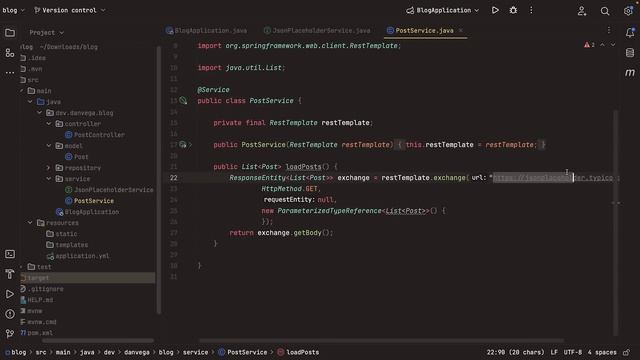Go to previous highlighted error arrow

point(602,45)
